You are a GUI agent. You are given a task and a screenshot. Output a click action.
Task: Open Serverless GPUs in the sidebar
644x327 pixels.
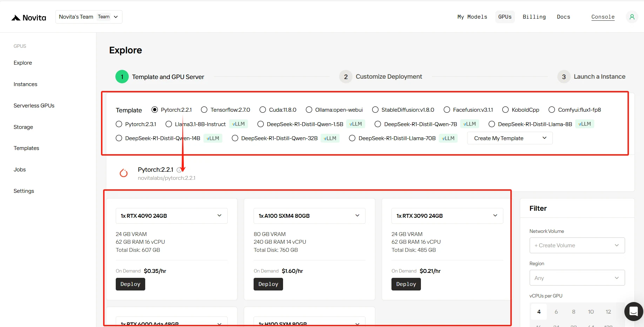34,106
